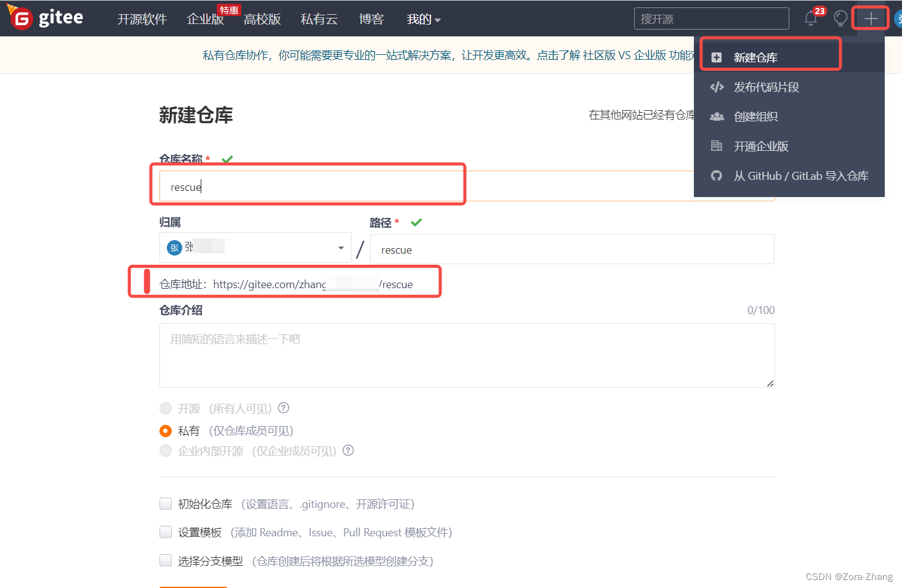
Task: Choose 新建仓库 from the plus menu
Action: pyautogui.click(x=789, y=57)
